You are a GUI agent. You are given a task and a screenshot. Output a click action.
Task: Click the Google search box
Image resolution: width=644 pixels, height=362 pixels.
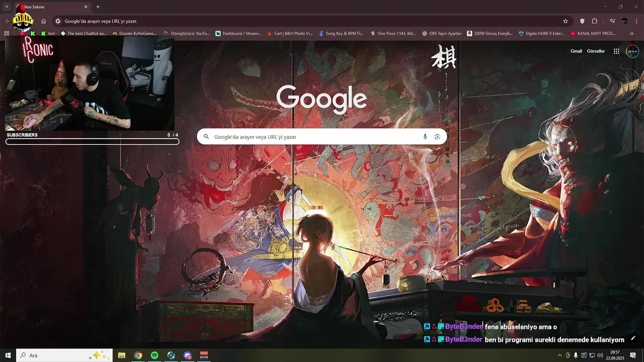[x=322, y=137]
